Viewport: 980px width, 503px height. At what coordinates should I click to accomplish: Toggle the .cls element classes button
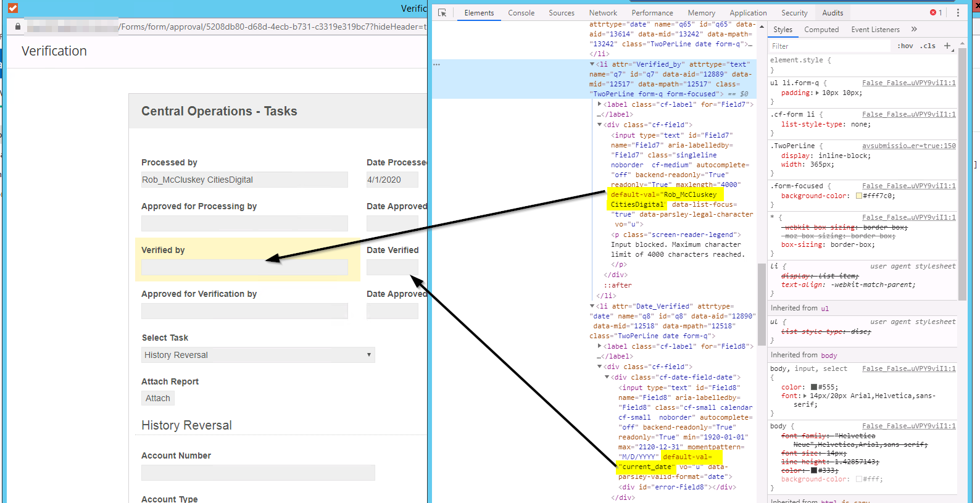pos(928,46)
